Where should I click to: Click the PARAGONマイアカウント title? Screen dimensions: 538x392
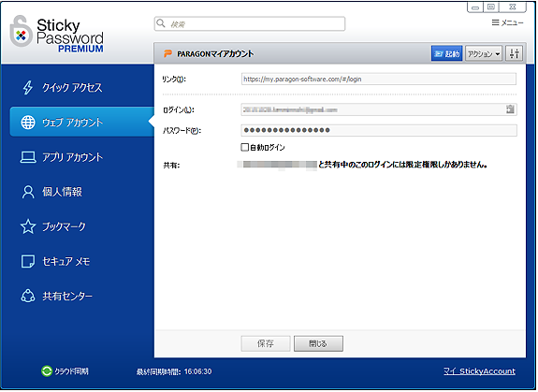tap(215, 54)
